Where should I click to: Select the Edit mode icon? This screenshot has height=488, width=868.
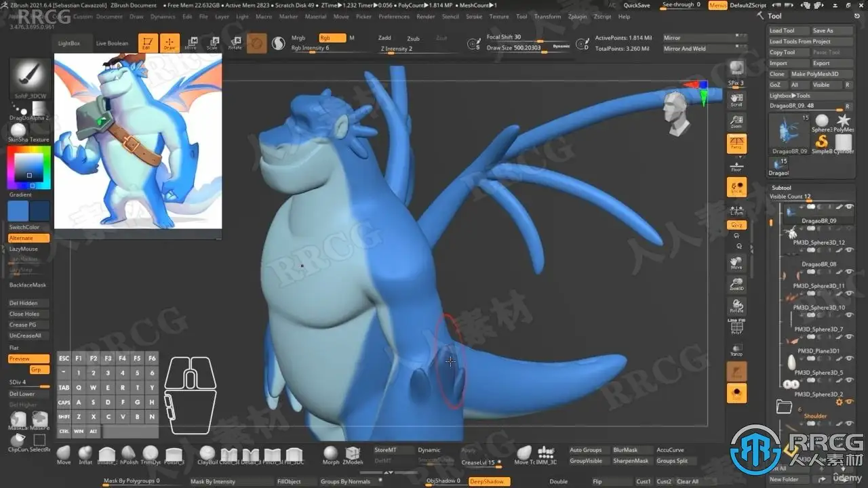click(x=148, y=43)
